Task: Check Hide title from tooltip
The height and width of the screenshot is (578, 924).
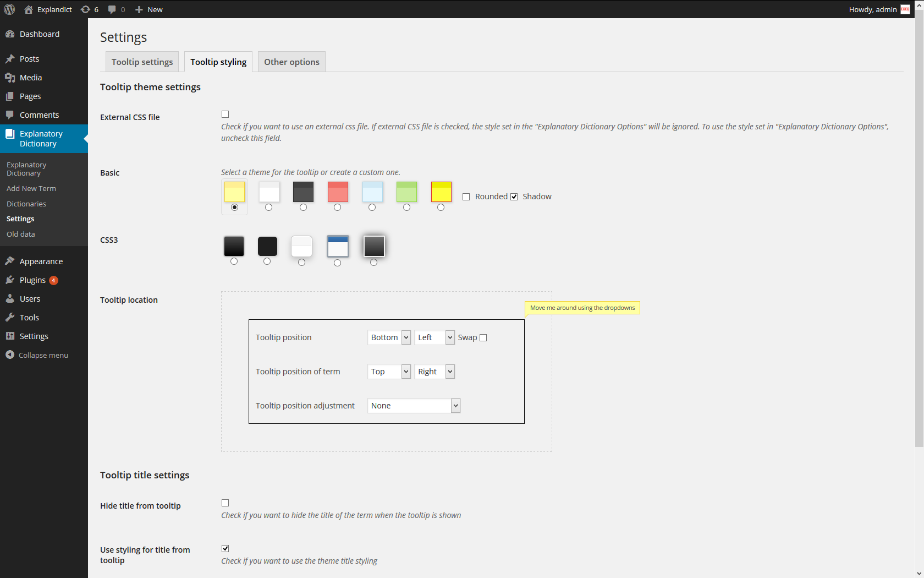Action: pos(225,503)
